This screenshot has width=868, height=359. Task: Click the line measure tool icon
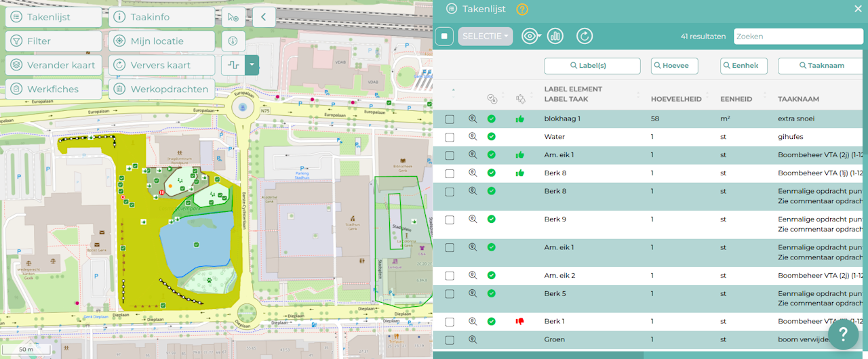[x=233, y=65]
